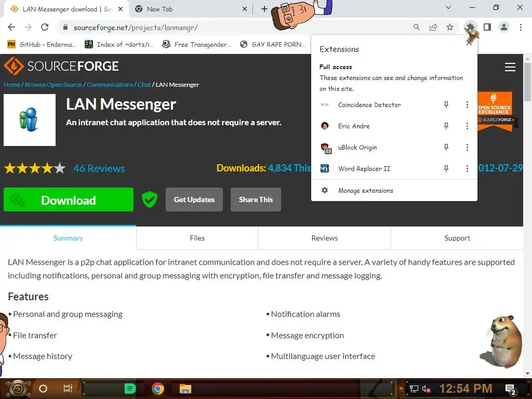This screenshot has height=399, width=532.
Task: Go to Browse Open Source breadcrumb
Action: [54, 85]
